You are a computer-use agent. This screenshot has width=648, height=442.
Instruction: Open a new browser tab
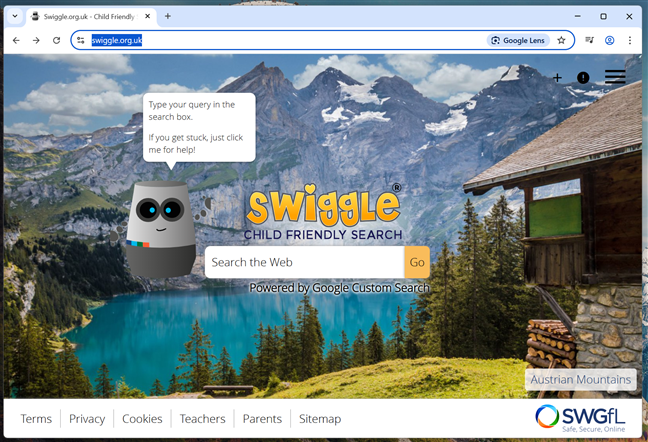click(x=168, y=16)
